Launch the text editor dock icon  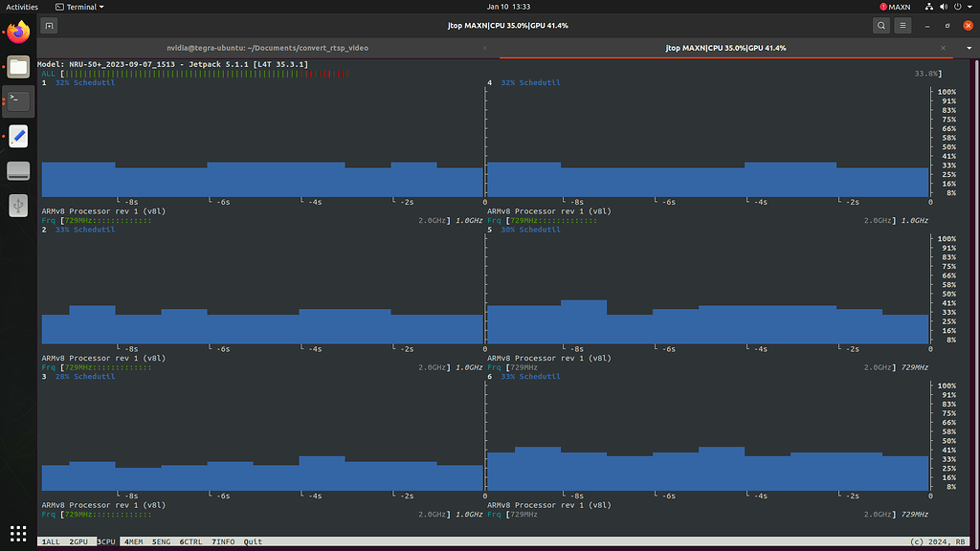(18, 136)
